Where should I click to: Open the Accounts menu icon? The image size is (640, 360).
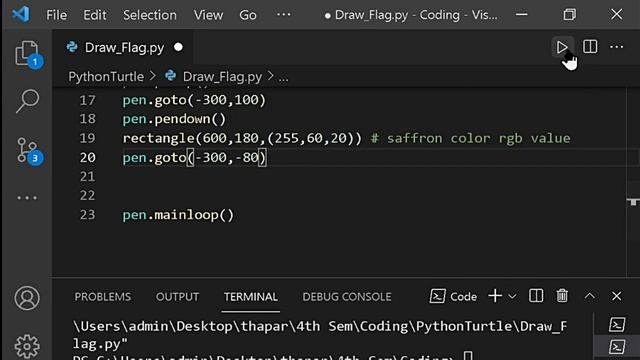click(27, 298)
